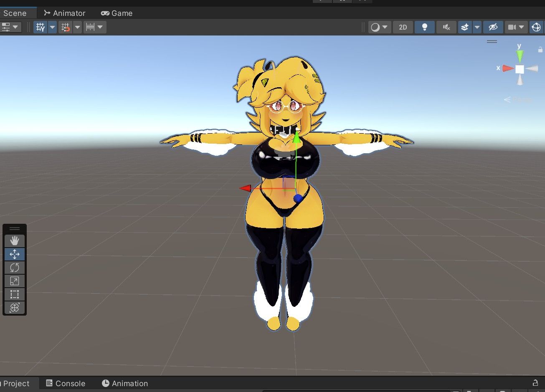Select the Scale tool
The width and height of the screenshot is (545, 392).
(15, 281)
